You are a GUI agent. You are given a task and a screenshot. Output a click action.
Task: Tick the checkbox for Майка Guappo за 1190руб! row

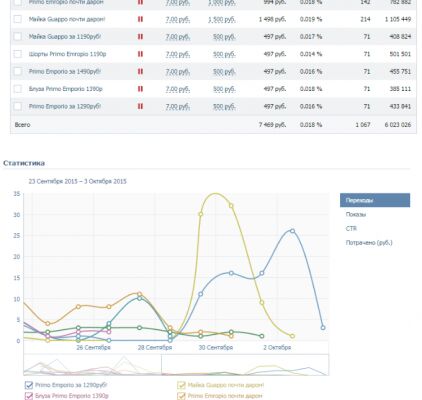click(18, 37)
